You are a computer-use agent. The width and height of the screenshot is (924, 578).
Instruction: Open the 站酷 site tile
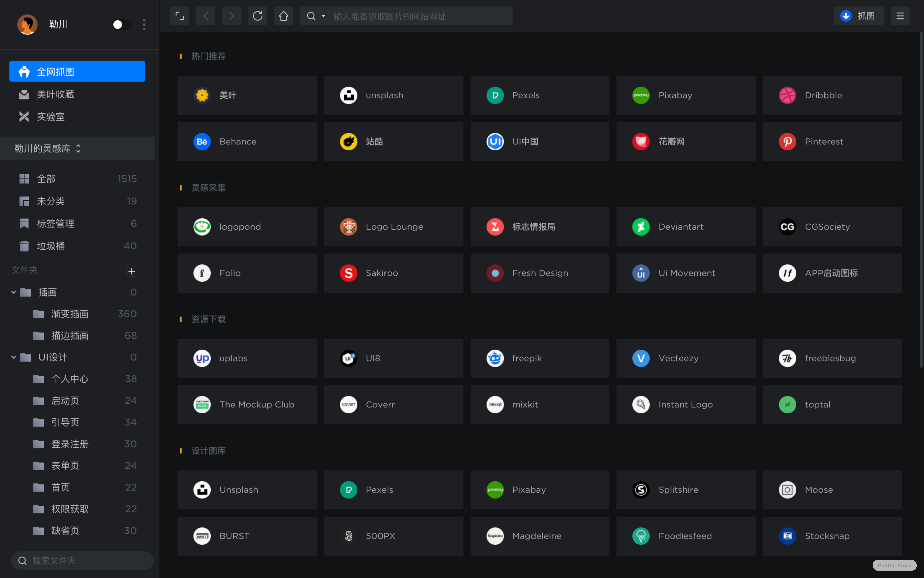pyautogui.click(x=394, y=141)
